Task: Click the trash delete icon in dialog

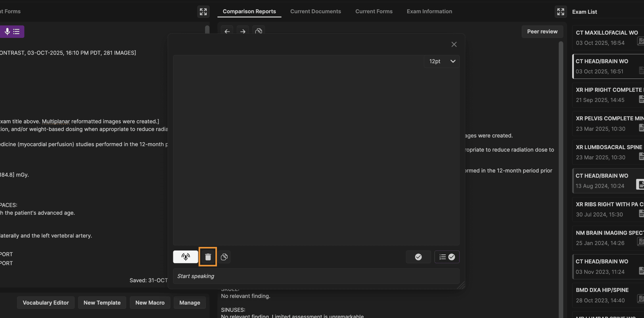Action: pyautogui.click(x=208, y=257)
